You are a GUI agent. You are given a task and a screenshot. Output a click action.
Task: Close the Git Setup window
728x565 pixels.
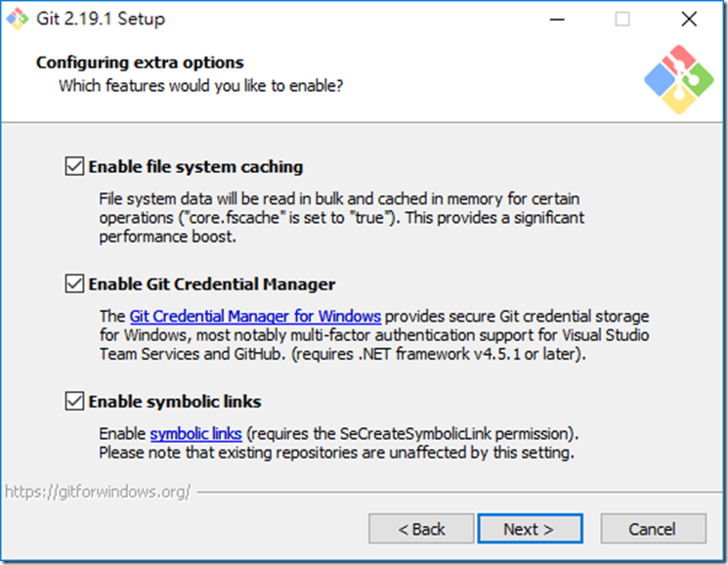click(x=689, y=19)
